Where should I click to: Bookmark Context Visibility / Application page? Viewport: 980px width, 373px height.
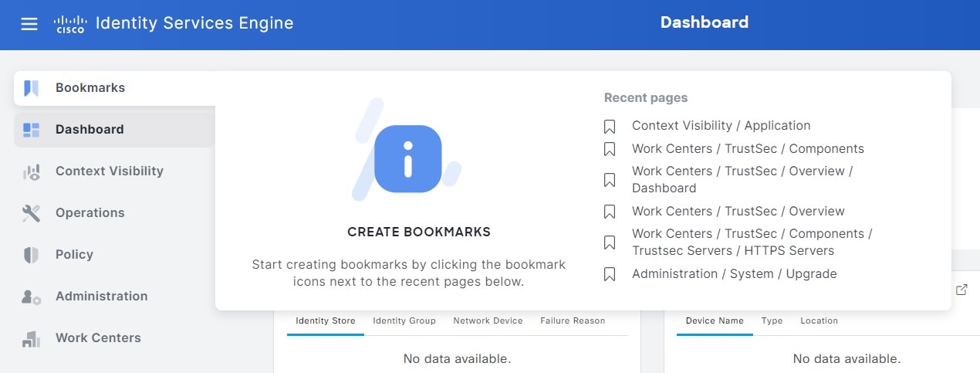click(610, 126)
